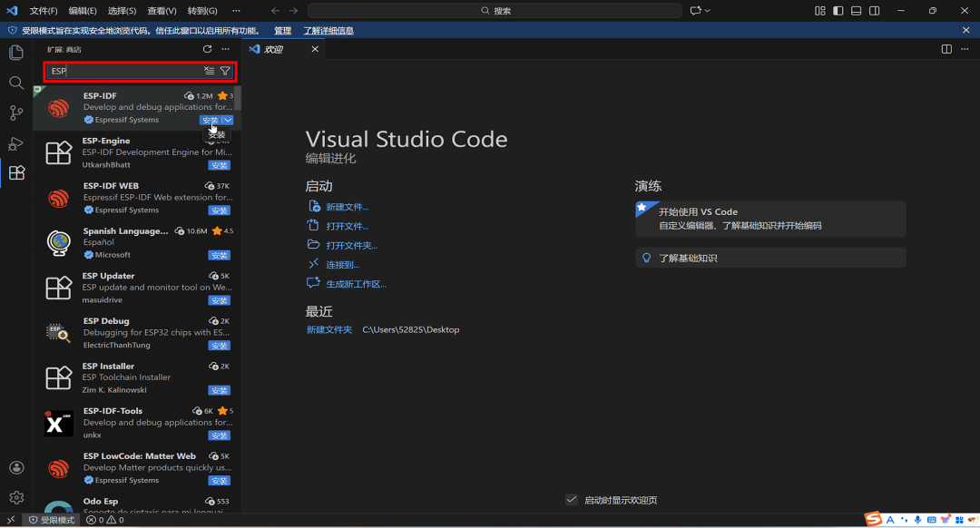Click the 受限模式 status bar item
This screenshot has height=528, width=980.
click(52, 520)
